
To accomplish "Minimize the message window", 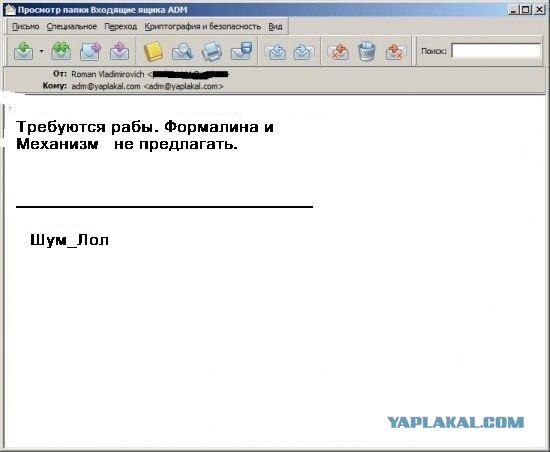I will pos(514,10).
